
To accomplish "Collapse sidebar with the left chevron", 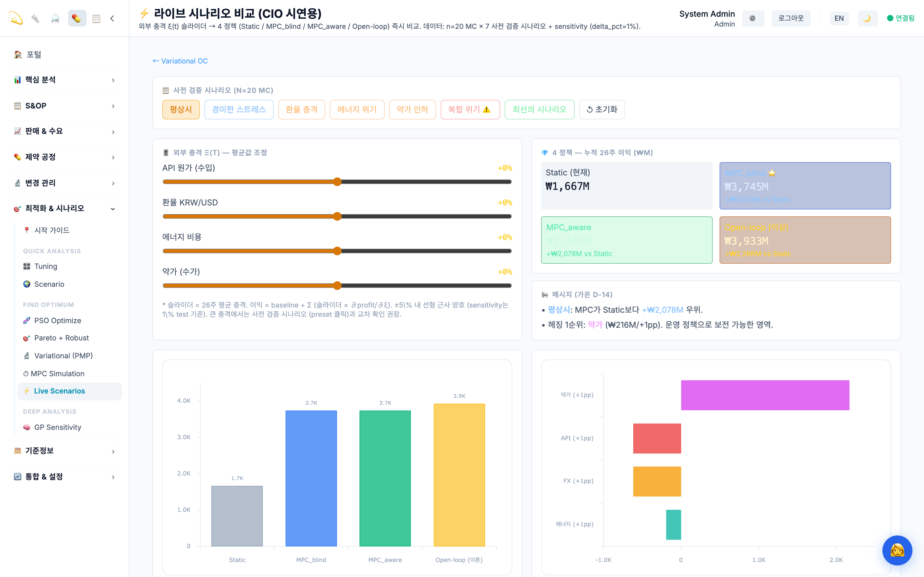I will (112, 18).
